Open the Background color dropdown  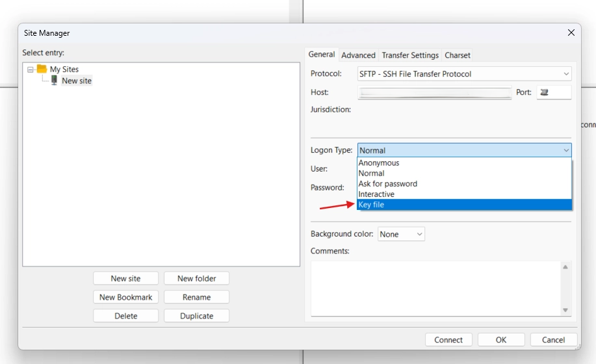(401, 234)
